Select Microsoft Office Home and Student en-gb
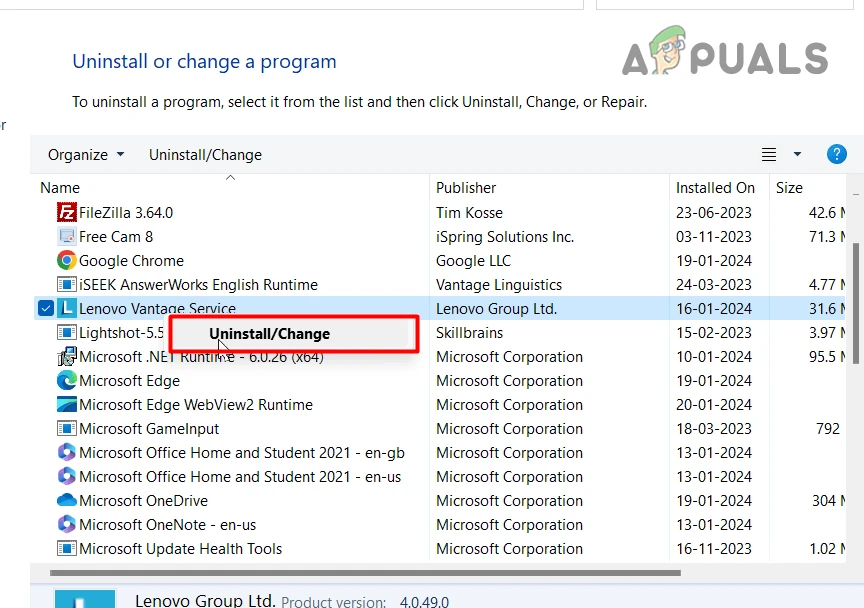Viewport: 864px width, 608px height. [242, 453]
